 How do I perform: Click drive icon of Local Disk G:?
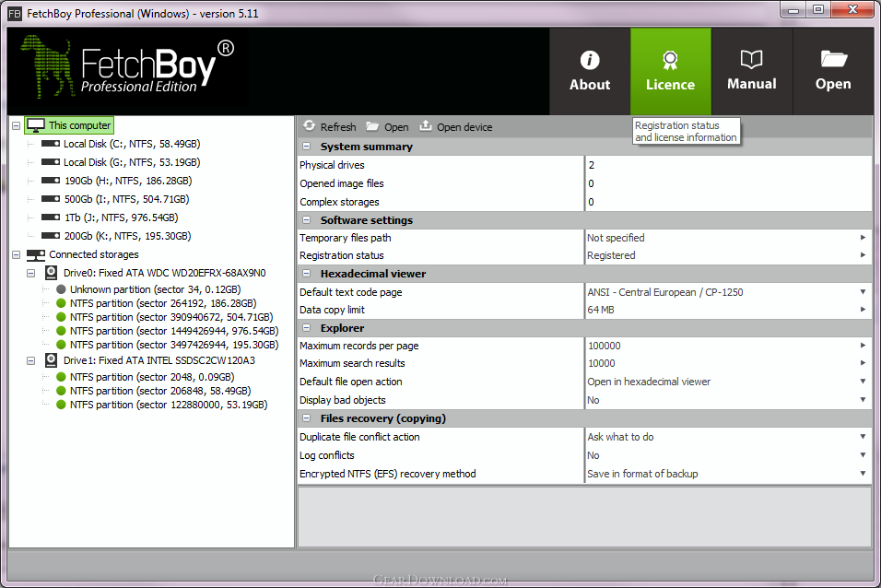point(51,162)
